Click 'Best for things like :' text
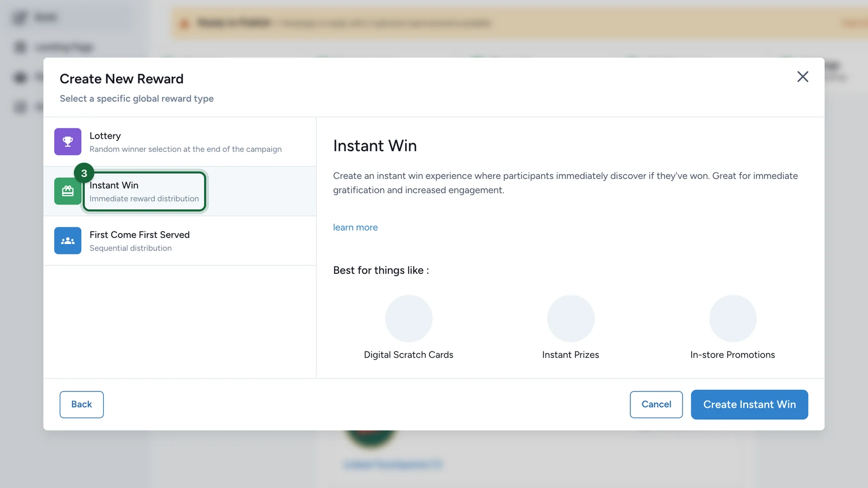 pyautogui.click(x=381, y=270)
